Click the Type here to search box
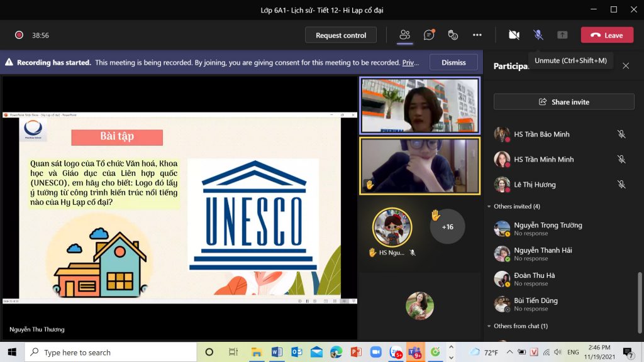 111,352
